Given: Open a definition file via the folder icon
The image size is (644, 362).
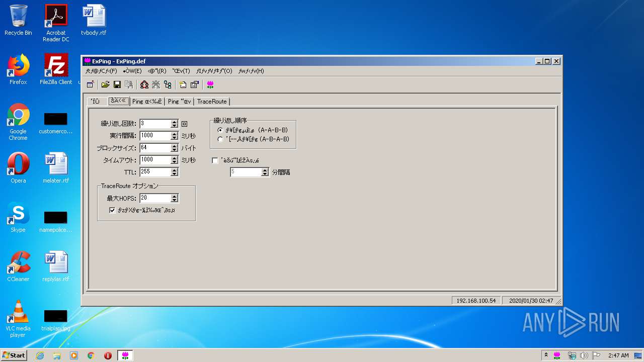Looking at the screenshot, I should tap(105, 84).
